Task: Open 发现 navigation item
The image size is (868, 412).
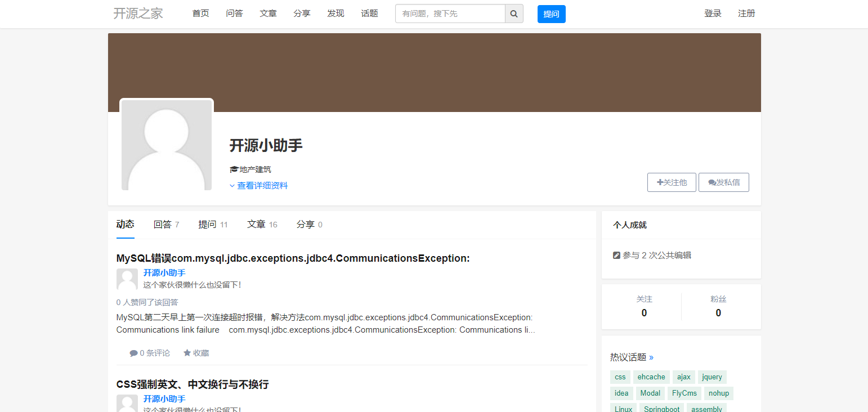Action: (x=336, y=14)
